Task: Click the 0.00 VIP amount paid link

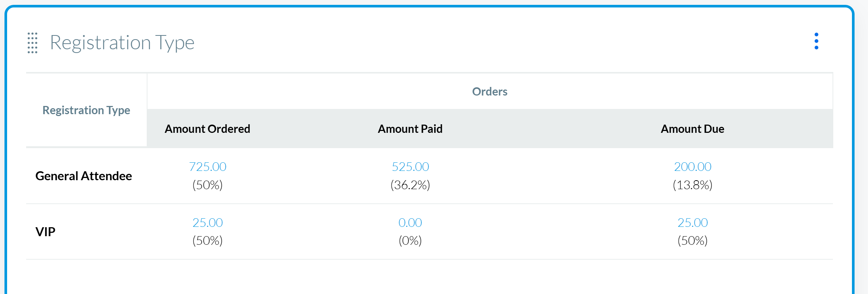Action: tap(410, 222)
